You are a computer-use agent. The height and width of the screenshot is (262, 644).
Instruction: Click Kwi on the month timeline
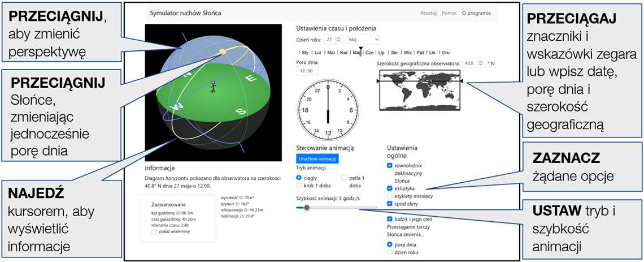[344, 53]
